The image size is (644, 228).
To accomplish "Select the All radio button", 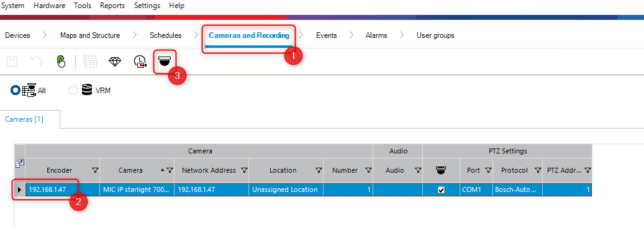I will (15, 90).
